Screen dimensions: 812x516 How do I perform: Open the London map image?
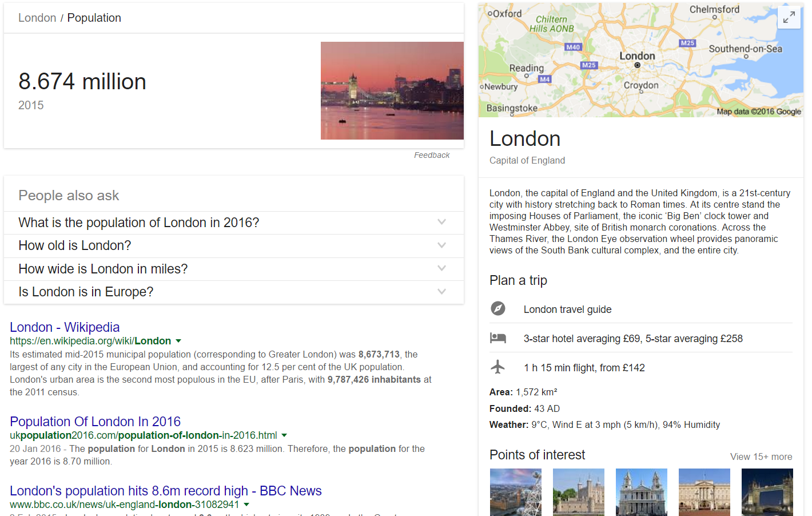(640, 59)
